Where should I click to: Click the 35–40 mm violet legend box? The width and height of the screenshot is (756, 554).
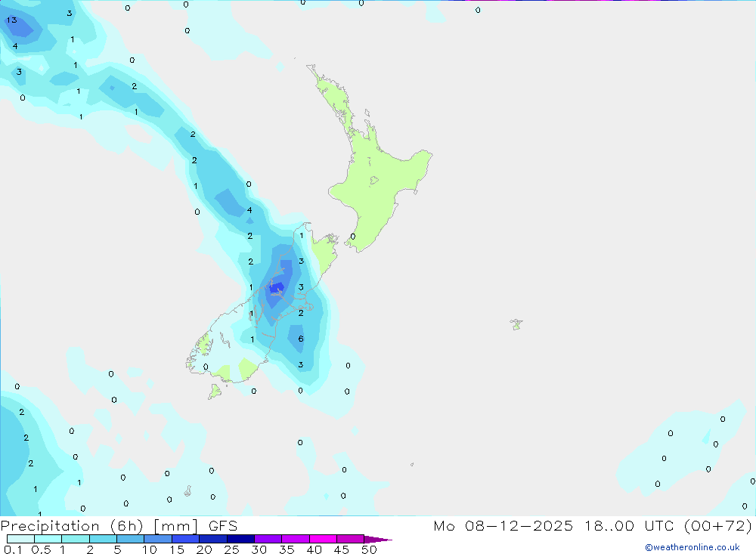[x=295, y=539]
